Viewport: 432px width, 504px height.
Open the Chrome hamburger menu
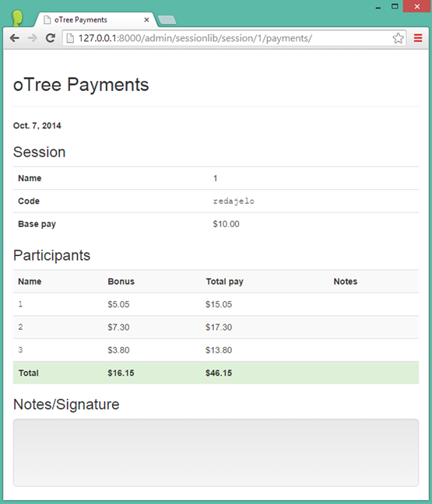tap(418, 38)
